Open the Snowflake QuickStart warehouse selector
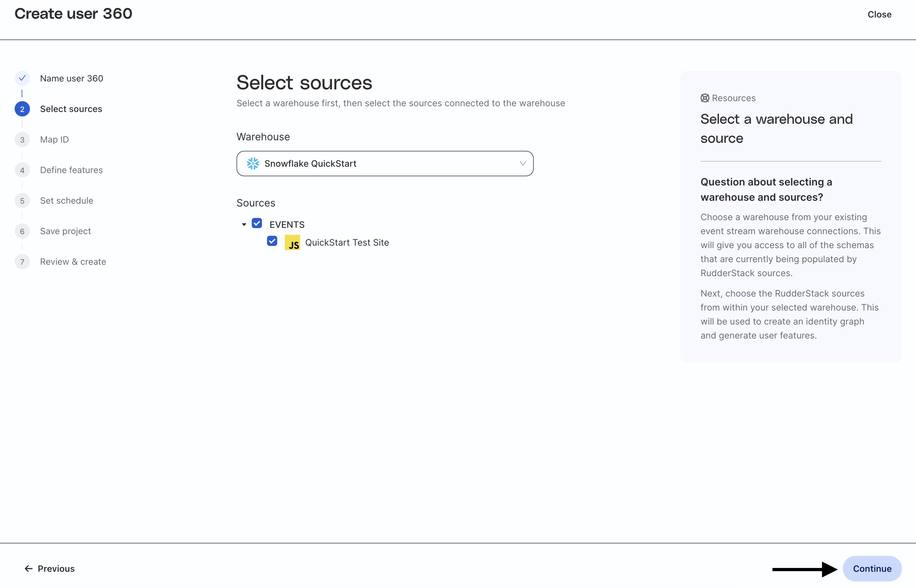The image size is (916, 588). (x=385, y=164)
